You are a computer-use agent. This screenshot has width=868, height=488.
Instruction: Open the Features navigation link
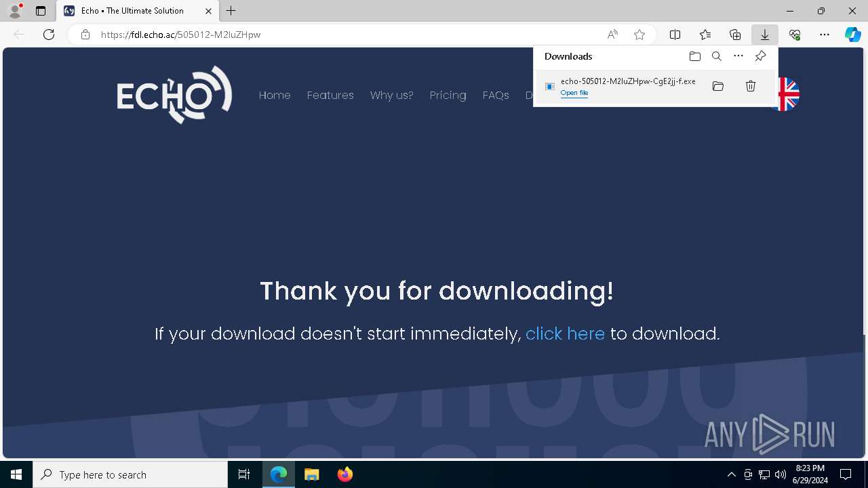330,96
